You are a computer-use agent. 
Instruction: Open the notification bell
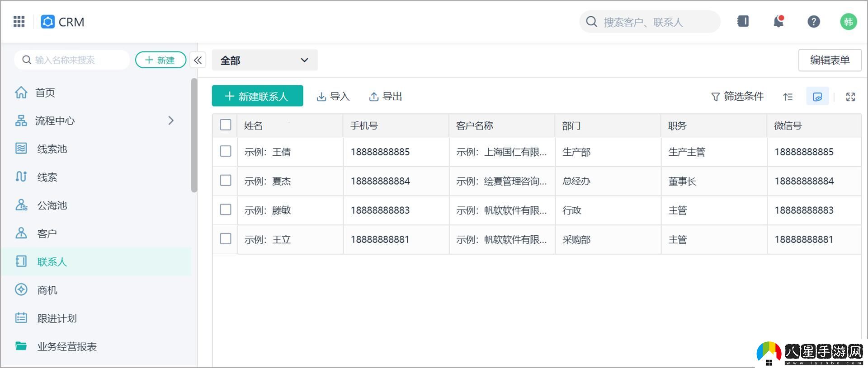coord(778,21)
